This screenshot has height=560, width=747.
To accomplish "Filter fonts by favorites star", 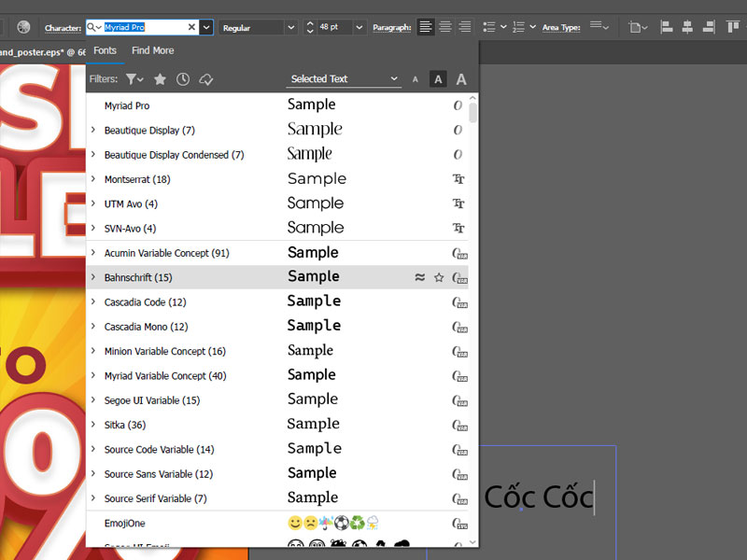I will coord(160,79).
